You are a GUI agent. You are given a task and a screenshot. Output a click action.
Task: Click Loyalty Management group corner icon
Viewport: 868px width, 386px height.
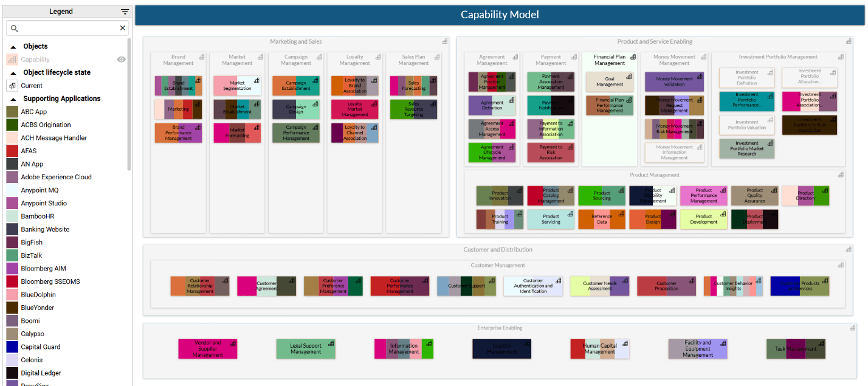(379, 57)
